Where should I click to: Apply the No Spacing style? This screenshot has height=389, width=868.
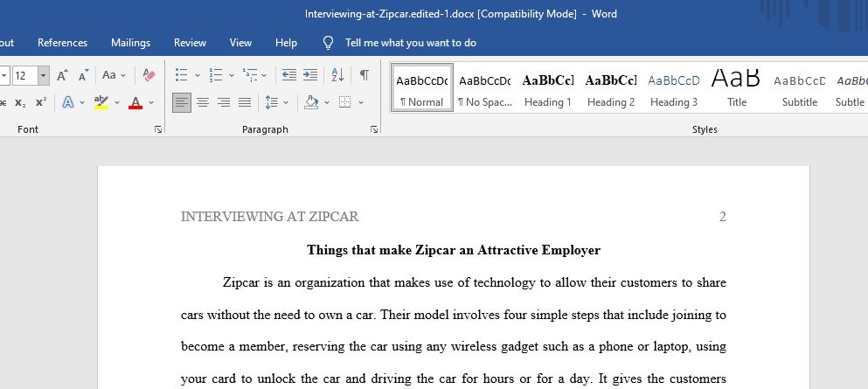pyautogui.click(x=485, y=87)
